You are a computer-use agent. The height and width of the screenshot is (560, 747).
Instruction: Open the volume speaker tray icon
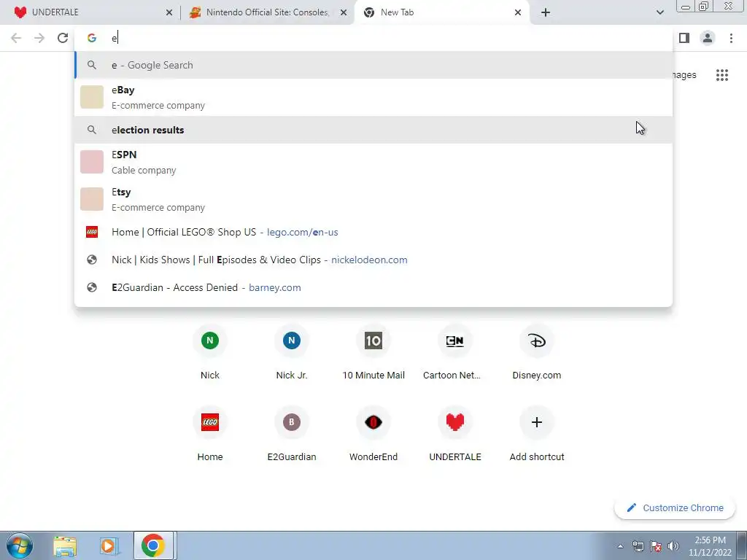[673, 546]
